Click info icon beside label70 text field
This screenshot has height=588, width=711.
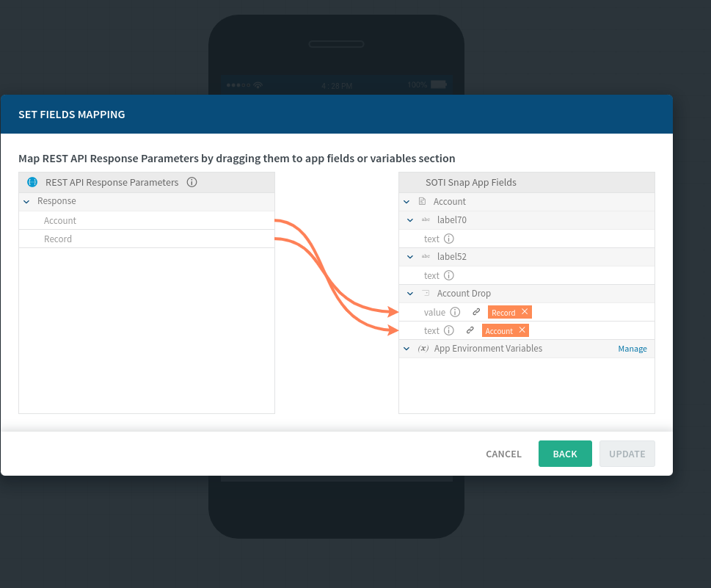449,239
